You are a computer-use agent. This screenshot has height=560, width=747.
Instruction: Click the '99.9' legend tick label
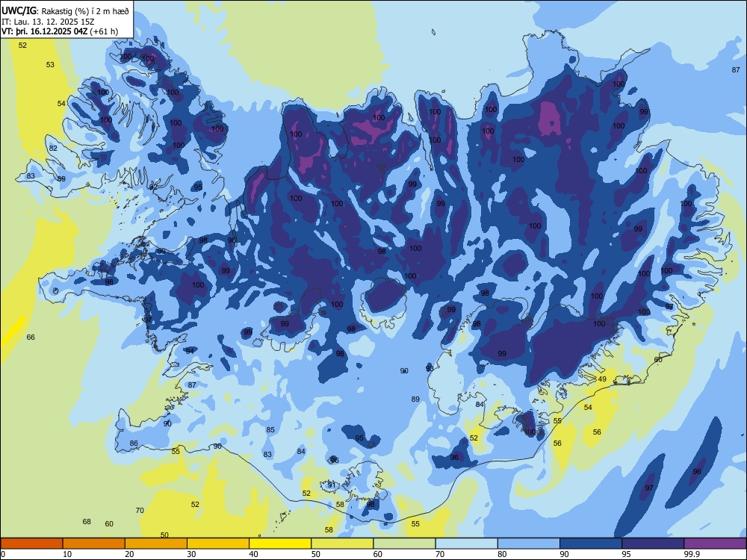tap(692, 554)
